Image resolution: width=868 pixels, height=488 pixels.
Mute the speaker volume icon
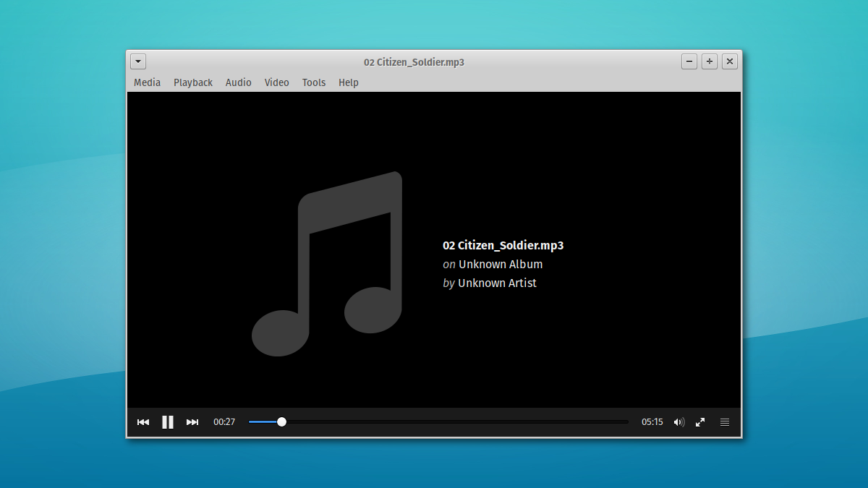pos(678,421)
